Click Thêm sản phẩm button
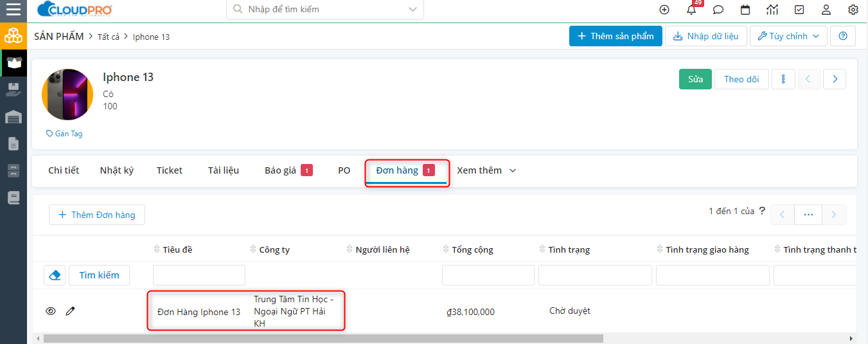The height and width of the screenshot is (344, 868). 616,36
